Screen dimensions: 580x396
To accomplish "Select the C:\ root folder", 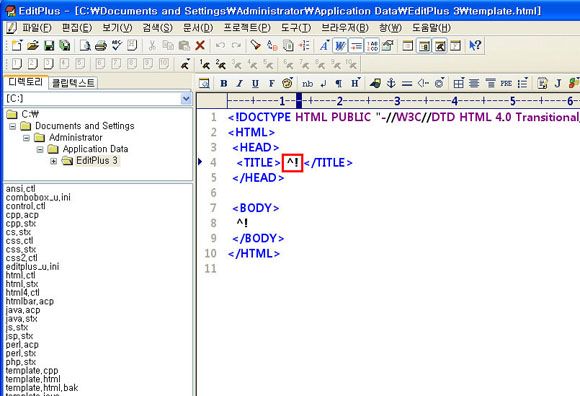I will click(30, 114).
